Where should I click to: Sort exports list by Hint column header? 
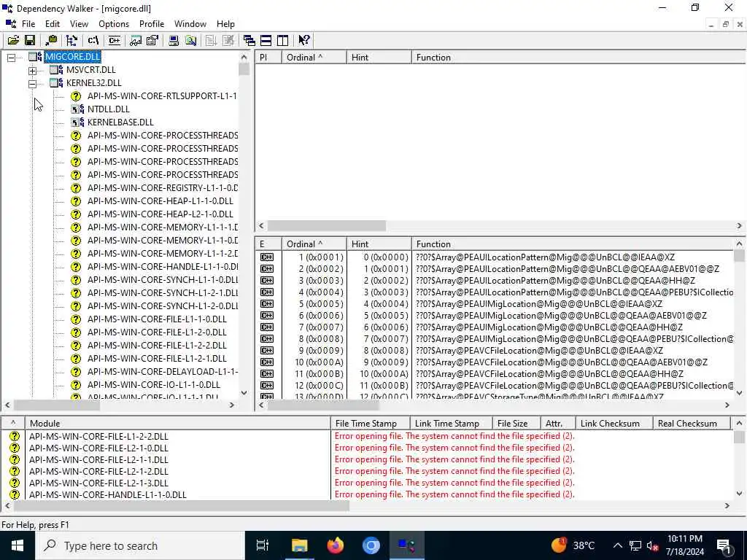pyautogui.click(x=379, y=244)
